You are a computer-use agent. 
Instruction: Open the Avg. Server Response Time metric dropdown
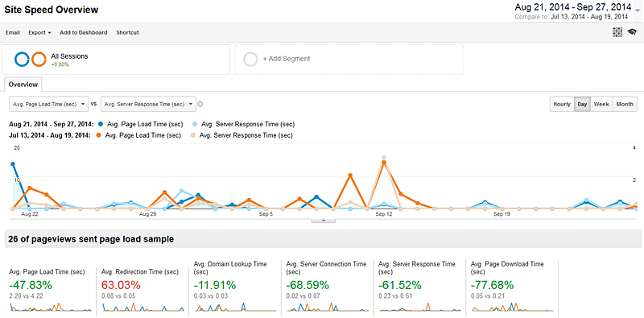[148, 105]
